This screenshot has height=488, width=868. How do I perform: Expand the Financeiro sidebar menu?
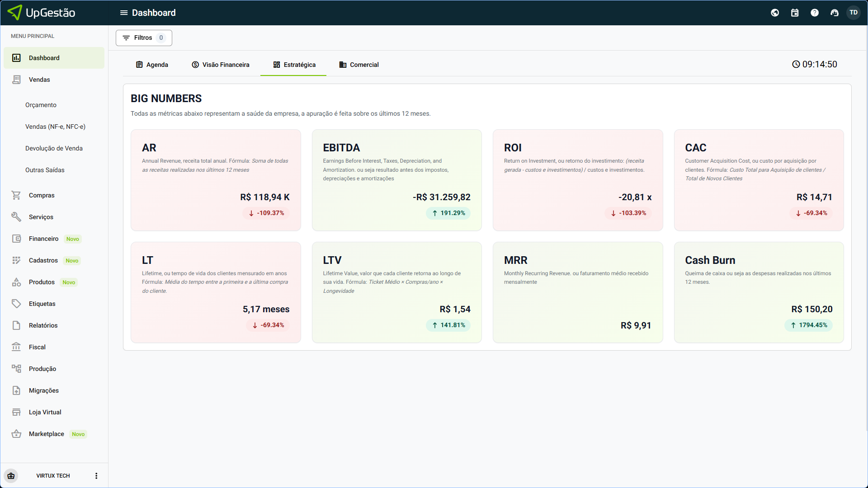pos(43,239)
